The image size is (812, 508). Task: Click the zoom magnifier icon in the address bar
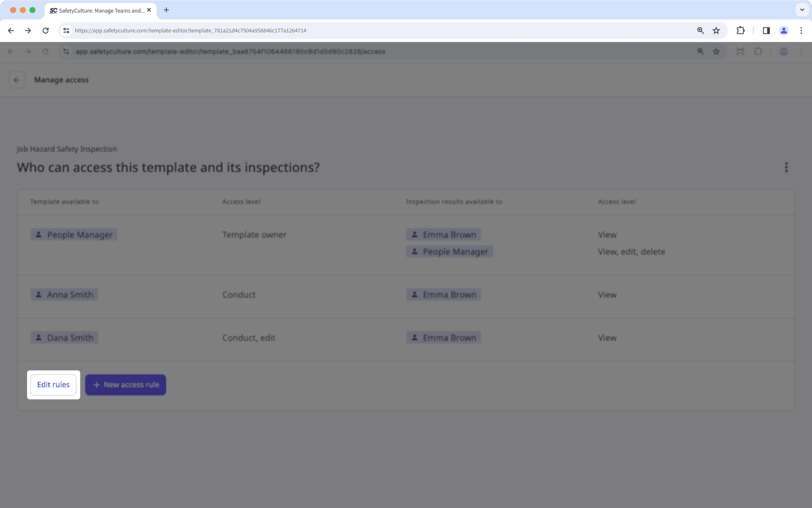coord(700,30)
